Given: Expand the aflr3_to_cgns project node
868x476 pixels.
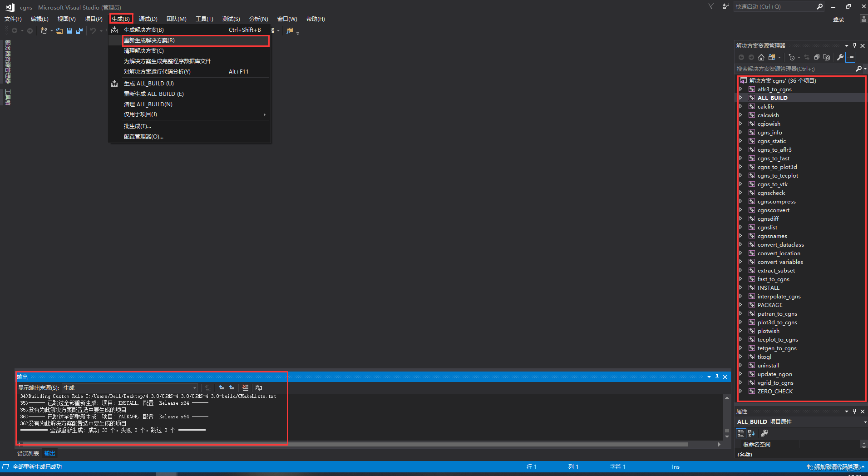Looking at the screenshot, I should point(741,89).
